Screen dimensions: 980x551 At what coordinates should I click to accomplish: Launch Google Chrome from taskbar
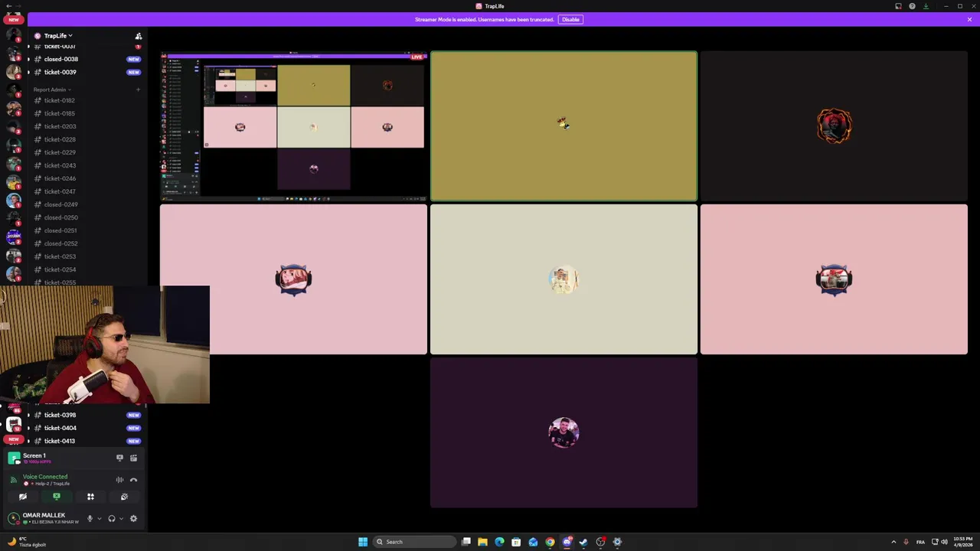(x=550, y=542)
